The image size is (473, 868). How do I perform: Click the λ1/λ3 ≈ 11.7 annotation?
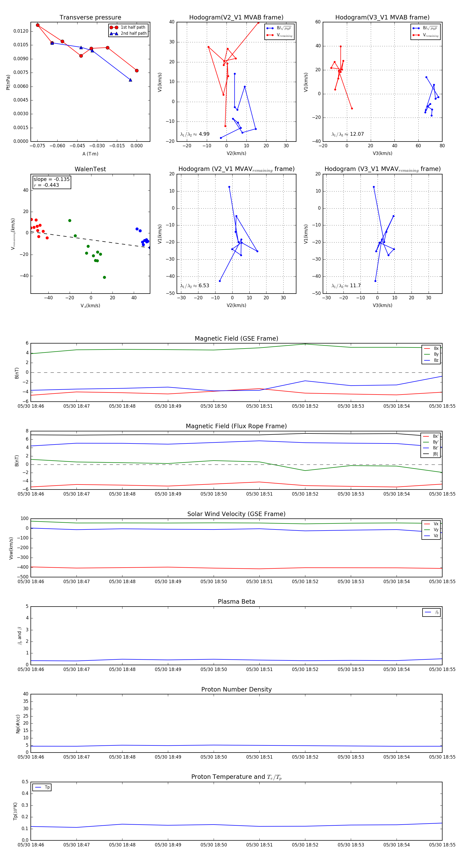[346, 286]
